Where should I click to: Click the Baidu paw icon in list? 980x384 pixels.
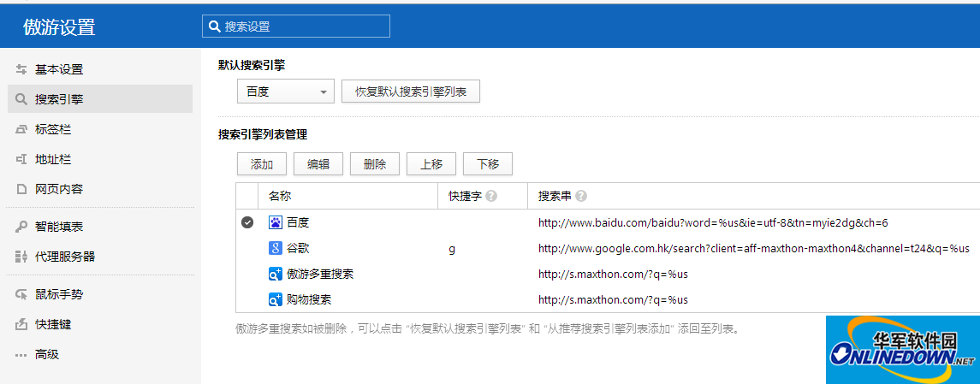pos(276,222)
